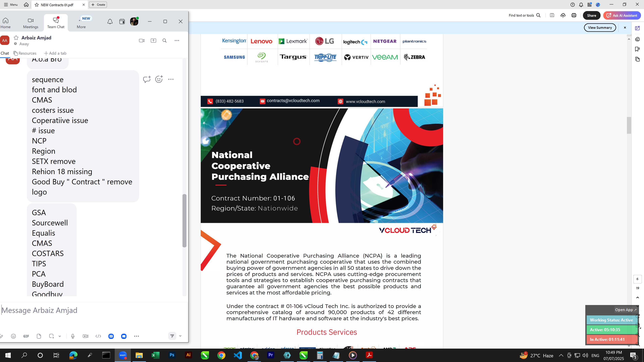Click Open App in activity tracker

coord(626,310)
